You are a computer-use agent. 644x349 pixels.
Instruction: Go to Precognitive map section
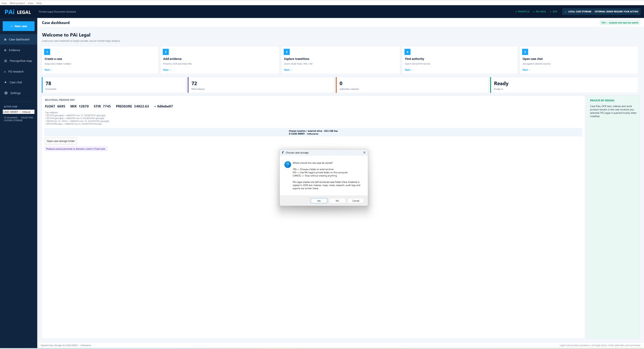coord(19,61)
